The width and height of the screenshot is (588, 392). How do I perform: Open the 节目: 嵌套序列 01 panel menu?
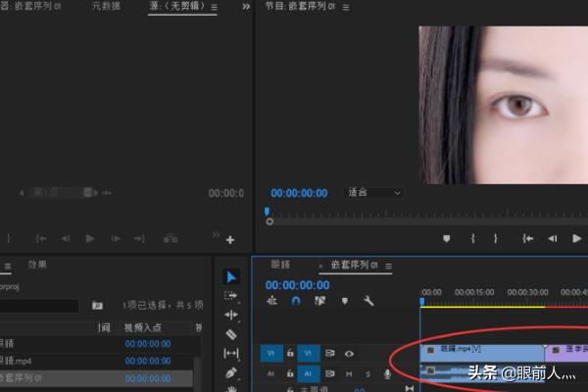click(x=346, y=7)
